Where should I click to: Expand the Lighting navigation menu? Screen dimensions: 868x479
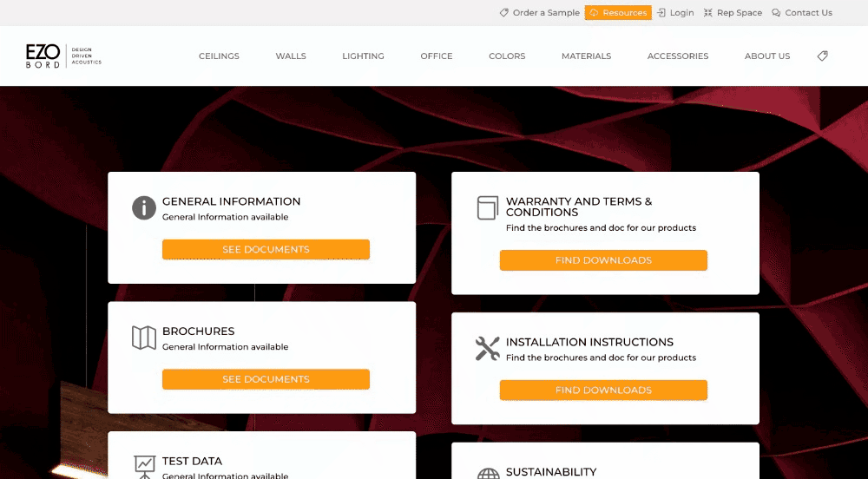[x=363, y=56]
